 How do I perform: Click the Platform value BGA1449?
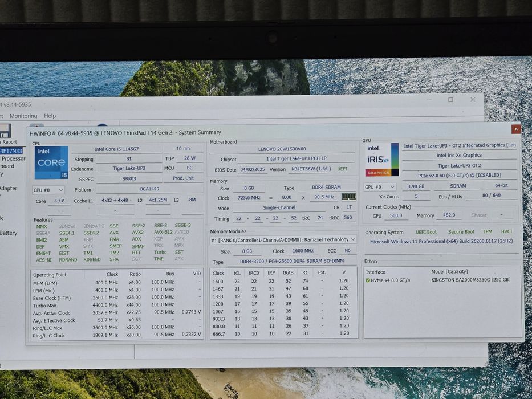tap(149, 189)
